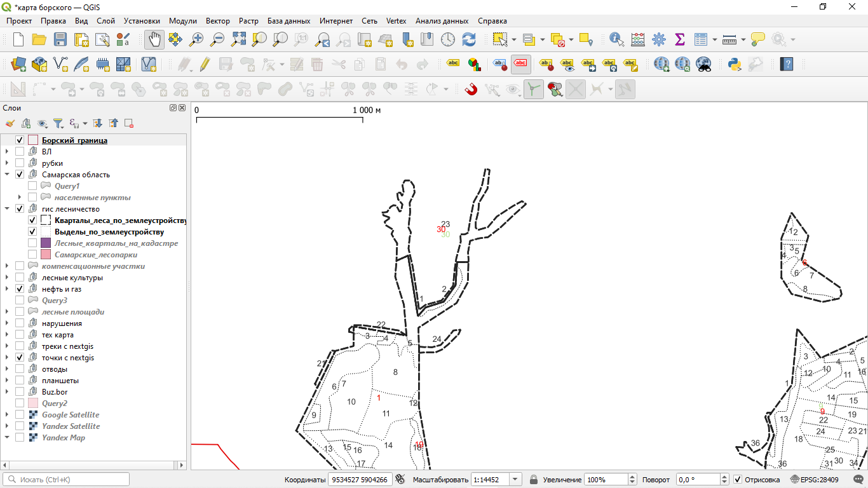Open the Растр menu
Viewport: 868px width, 488px height.
point(248,21)
